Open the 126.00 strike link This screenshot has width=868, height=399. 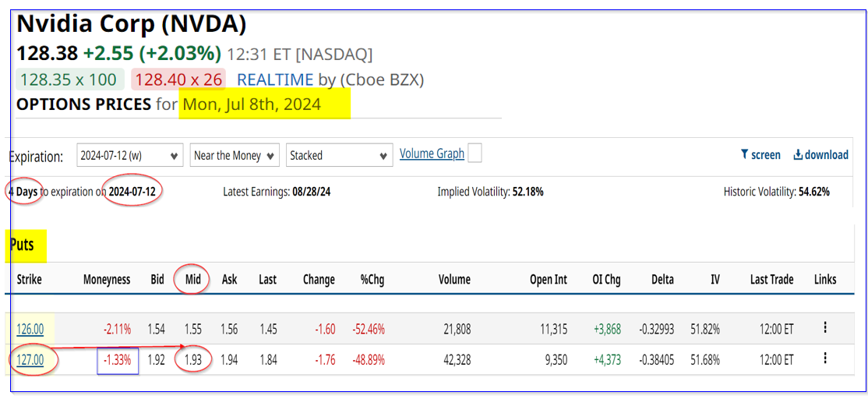tap(30, 329)
